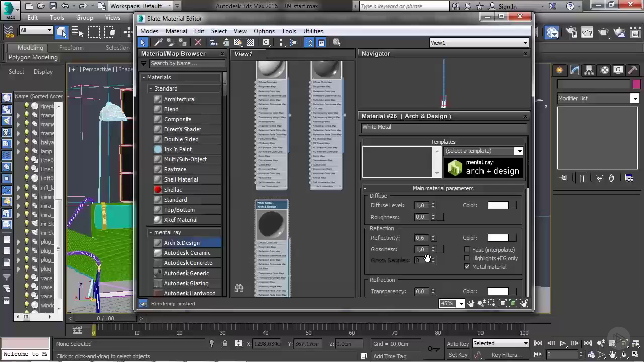Click Lay Out Children icon in Slate toolbar
Screen dimensions: 644x362
(293, 43)
